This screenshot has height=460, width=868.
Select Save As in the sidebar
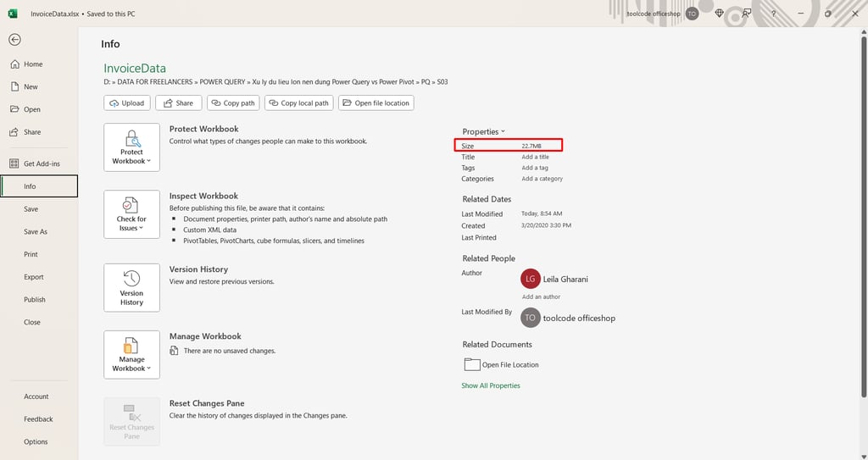coord(36,232)
